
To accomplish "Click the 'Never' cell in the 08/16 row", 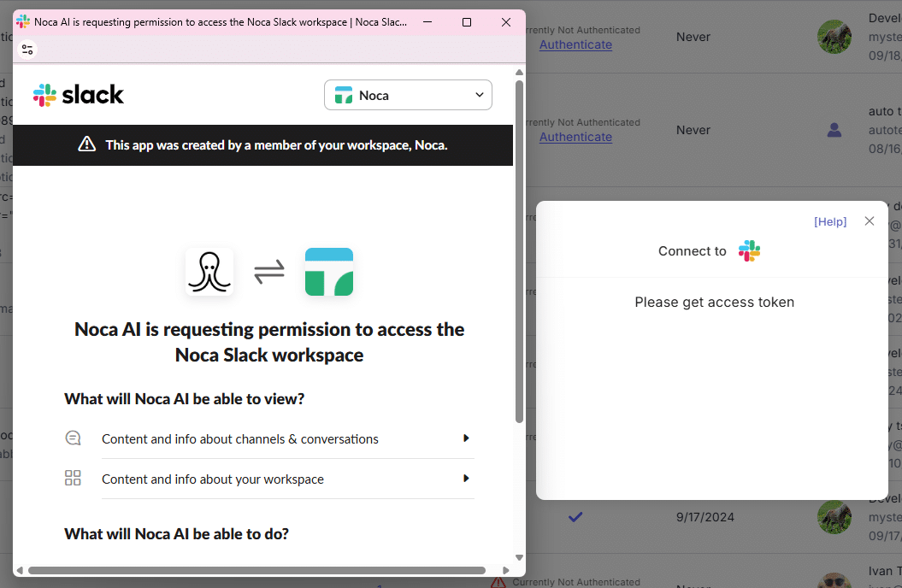I will pos(693,130).
